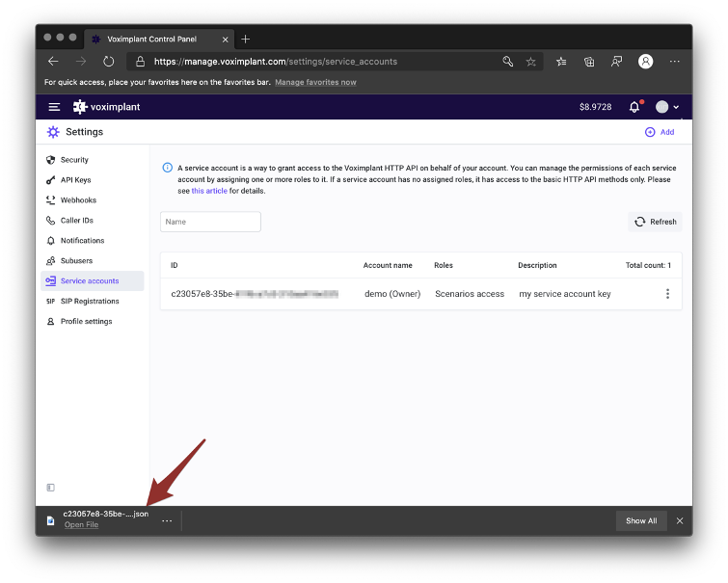Open the Subusers section
The width and height of the screenshot is (728, 583).
click(x=76, y=261)
